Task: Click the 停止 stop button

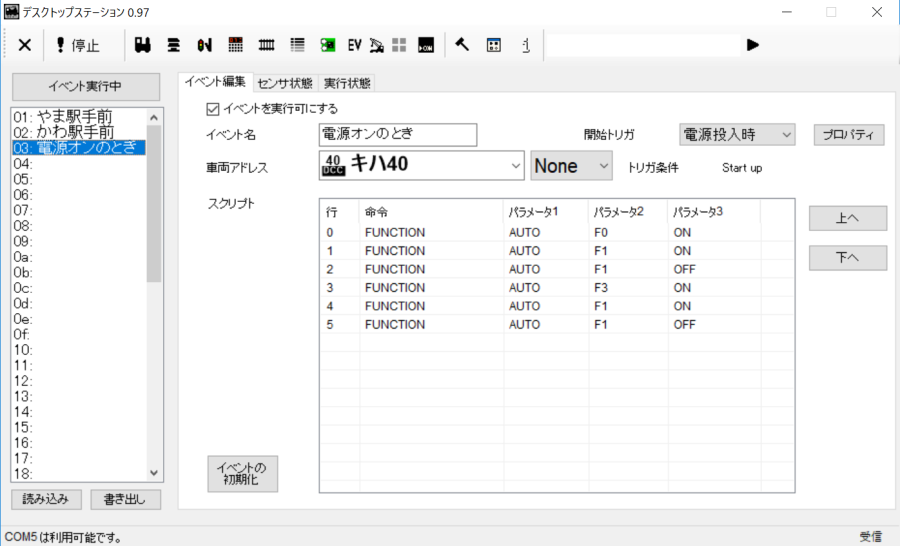Action: click(x=77, y=45)
